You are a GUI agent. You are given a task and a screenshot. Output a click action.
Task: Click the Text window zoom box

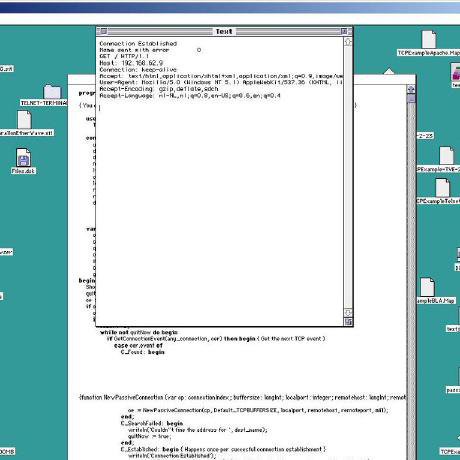point(344,31)
